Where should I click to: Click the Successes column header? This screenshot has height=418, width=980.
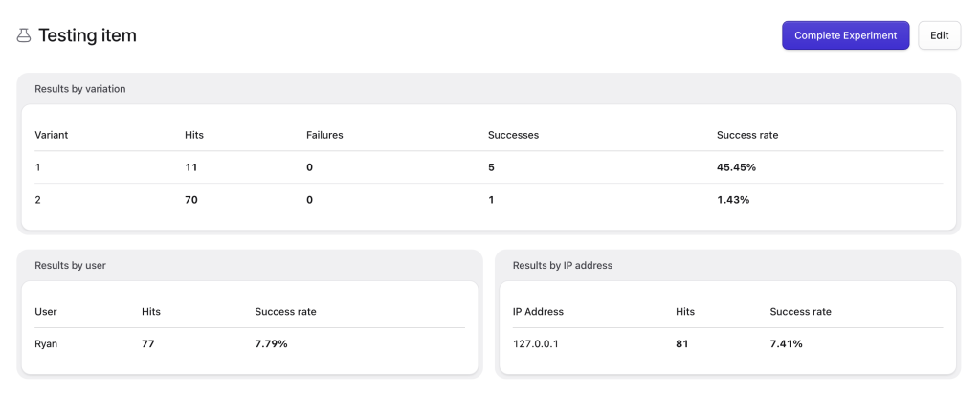click(x=513, y=135)
